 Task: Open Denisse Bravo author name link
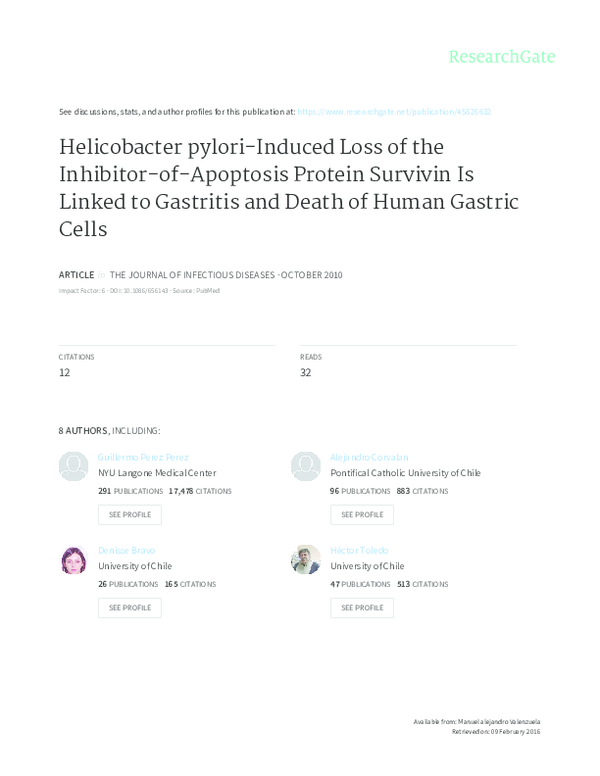[126, 550]
